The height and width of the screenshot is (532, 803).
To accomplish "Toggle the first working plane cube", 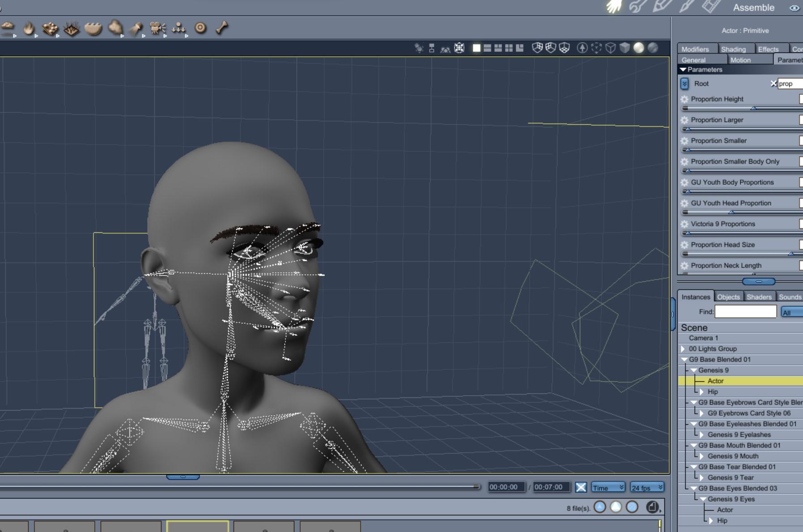I will [537, 48].
